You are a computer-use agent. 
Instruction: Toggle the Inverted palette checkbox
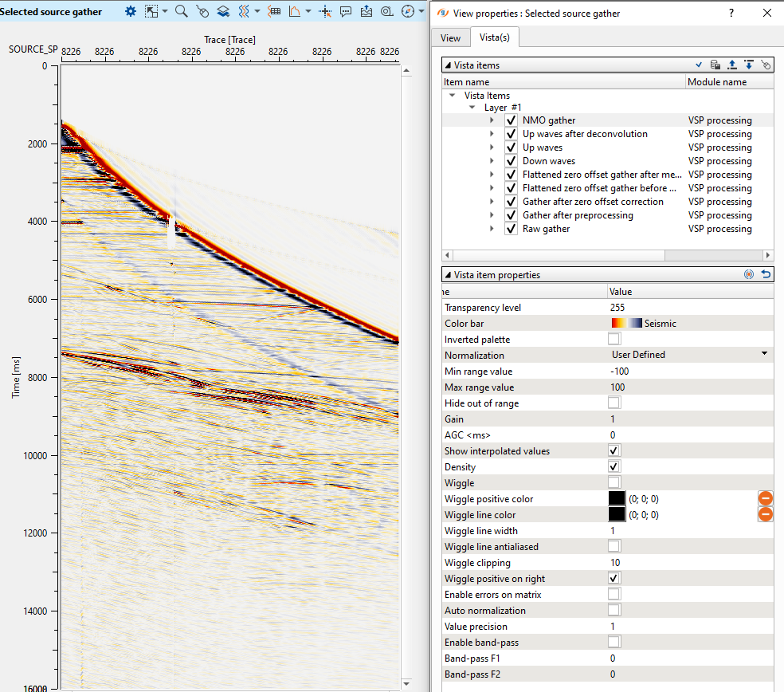point(614,339)
